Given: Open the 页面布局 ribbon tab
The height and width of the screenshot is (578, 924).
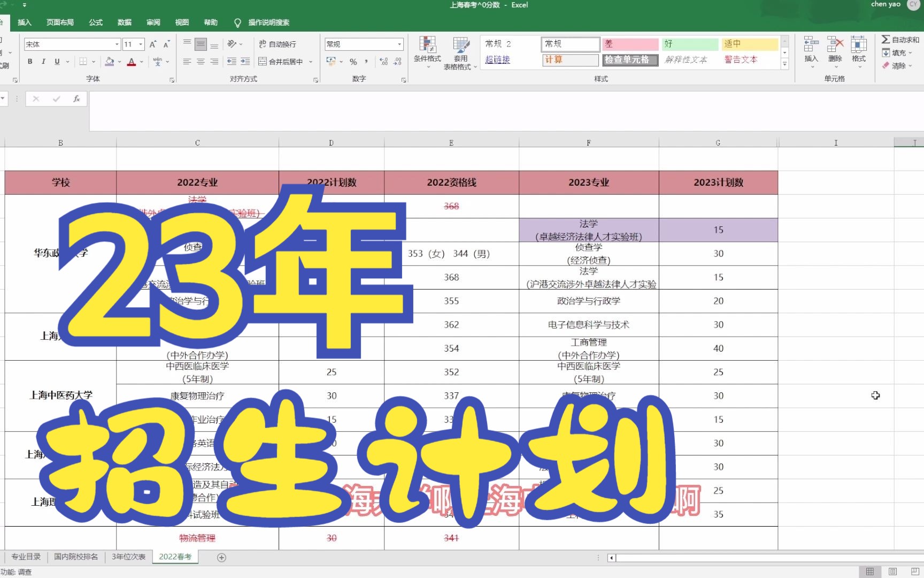Looking at the screenshot, I should pyautogui.click(x=60, y=22).
